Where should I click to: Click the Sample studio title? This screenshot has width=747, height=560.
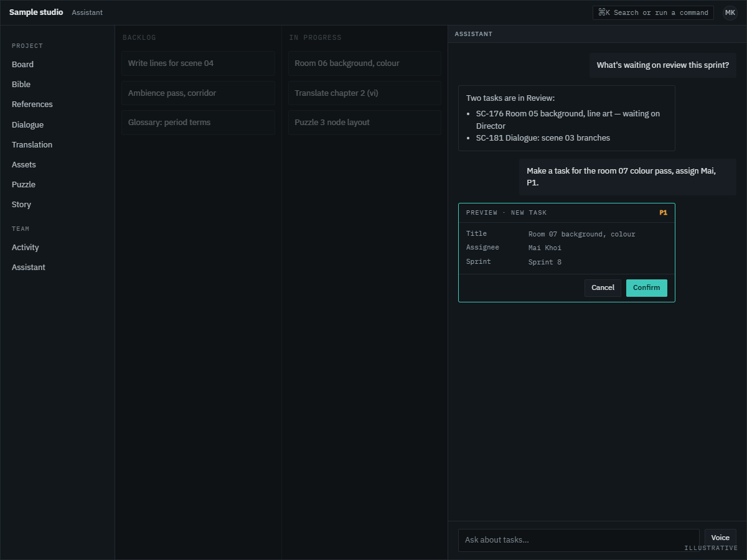tap(36, 12)
